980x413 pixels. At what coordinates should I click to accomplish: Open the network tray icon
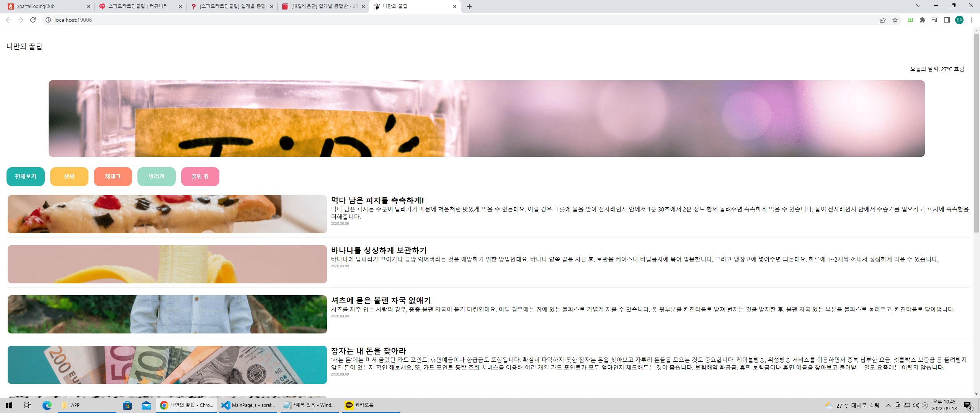[907, 405]
